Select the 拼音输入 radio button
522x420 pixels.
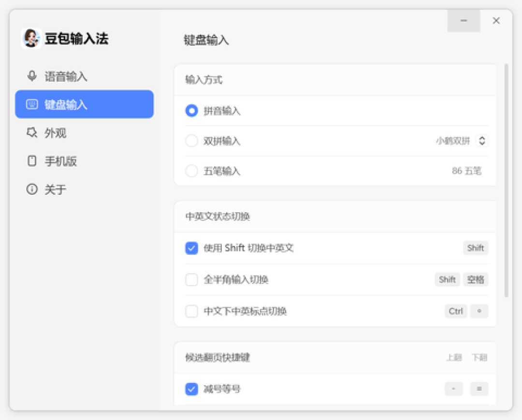click(x=191, y=111)
